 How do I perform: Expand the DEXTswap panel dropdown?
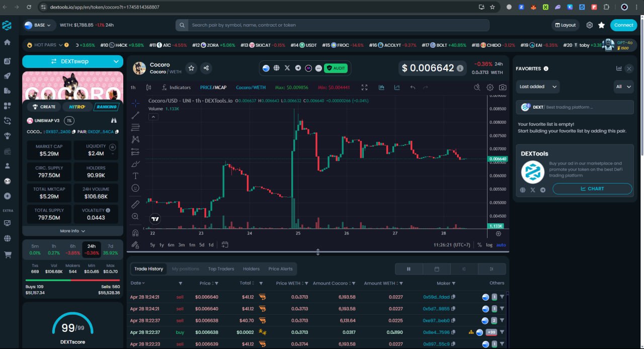(116, 61)
